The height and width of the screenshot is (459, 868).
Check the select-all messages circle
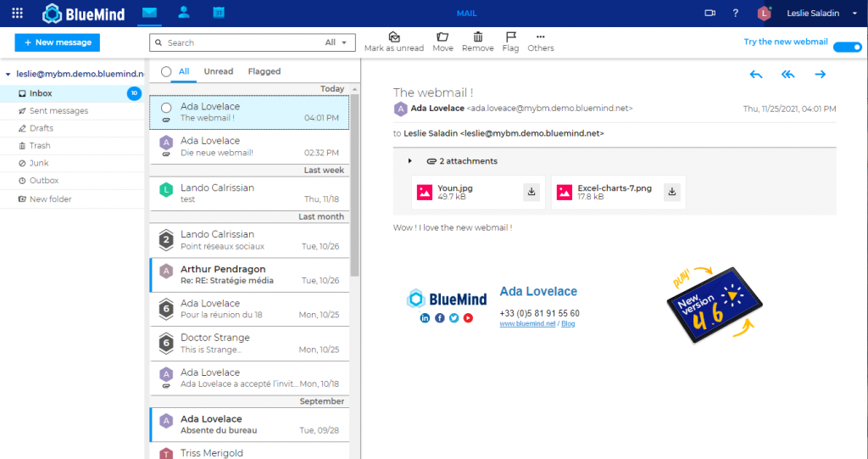[166, 72]
